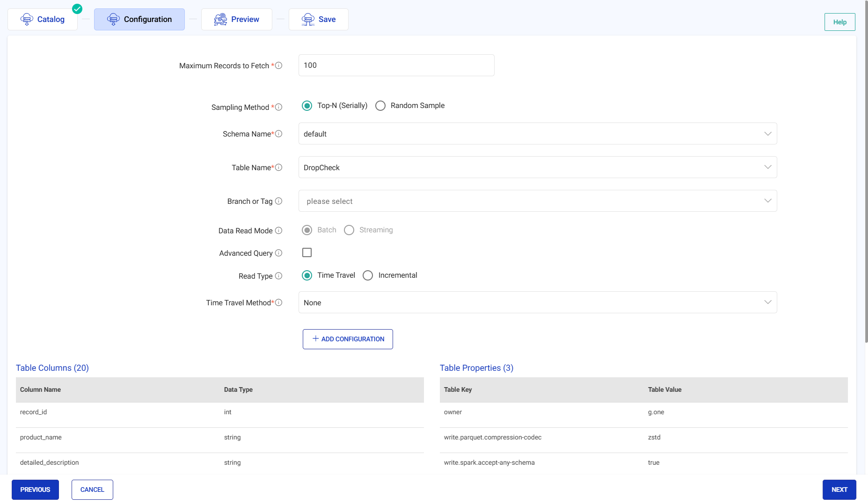Select Random Sample sampling method
The image size is (868, 504).
click(380, 106)
